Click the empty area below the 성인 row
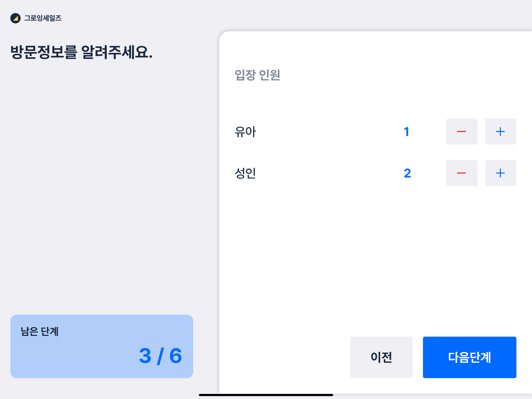The width and height of the screenshot is (532, 399). point(361,253)
